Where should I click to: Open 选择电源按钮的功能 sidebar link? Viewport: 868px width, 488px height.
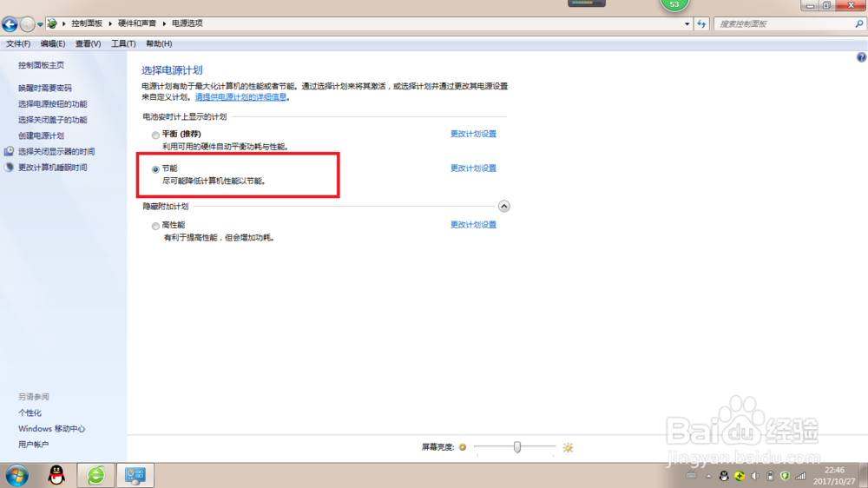point(53,104)
